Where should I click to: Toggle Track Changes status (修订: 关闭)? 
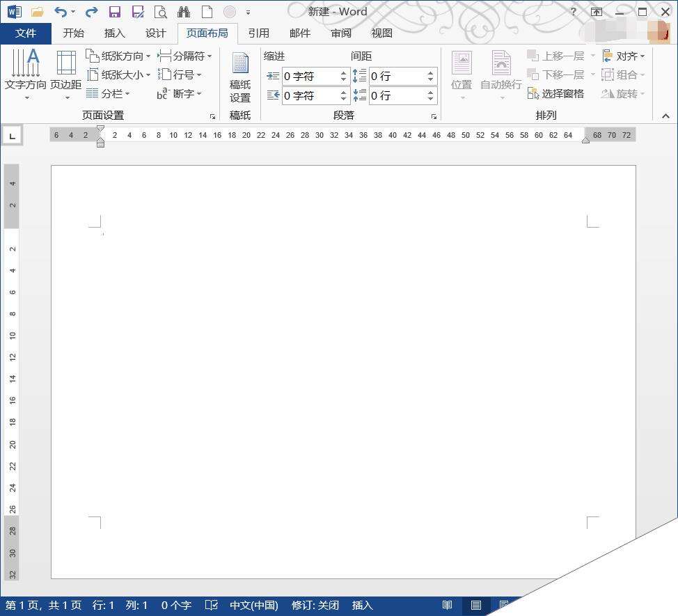point(315,605)
